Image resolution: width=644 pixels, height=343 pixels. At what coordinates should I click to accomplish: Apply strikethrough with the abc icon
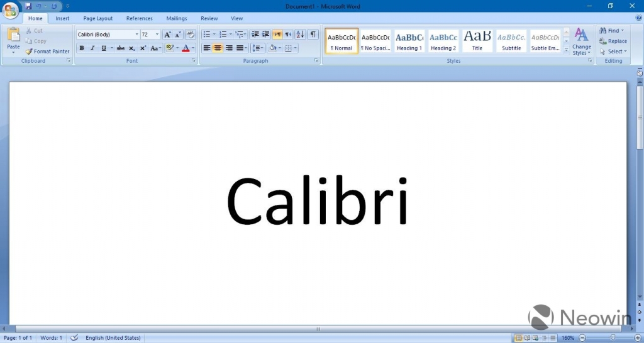tap(120, 48)
